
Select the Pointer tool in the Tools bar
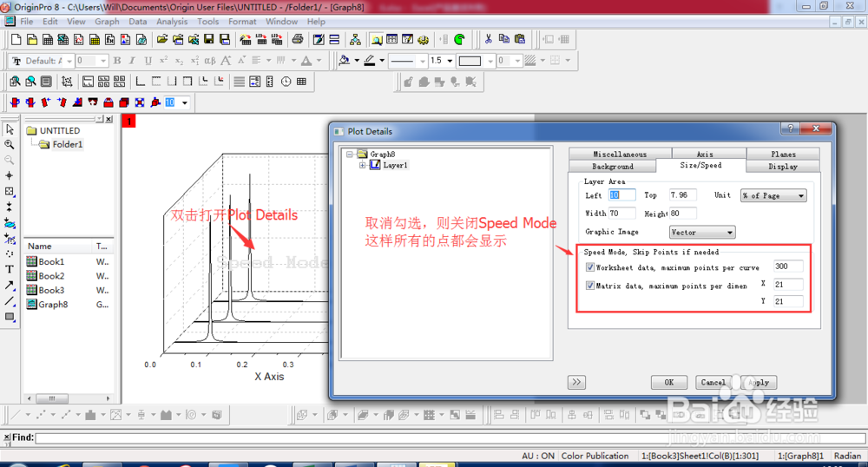point(10,129)
